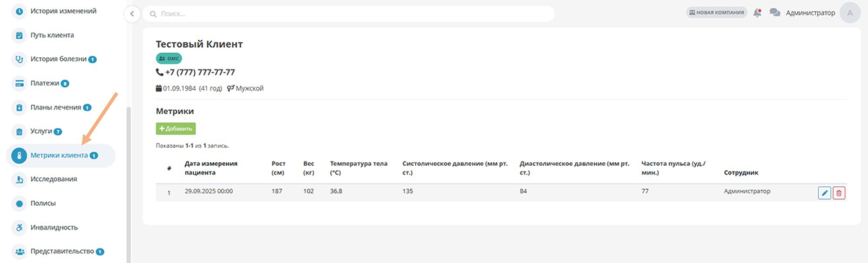Open Метрики клиента in the sidebar
The height and width of the screenshot is (263, 868).
click(61, 155)
